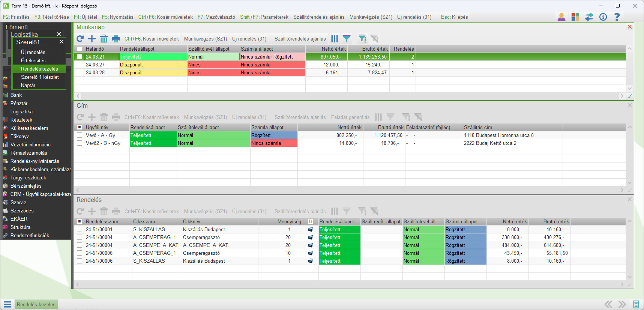The width and height of the screenshot is (644, 310).
Task: Open Bérszámfejtés in the main menu sidebar
Action: pyautogui.click(x=26, y=186)
